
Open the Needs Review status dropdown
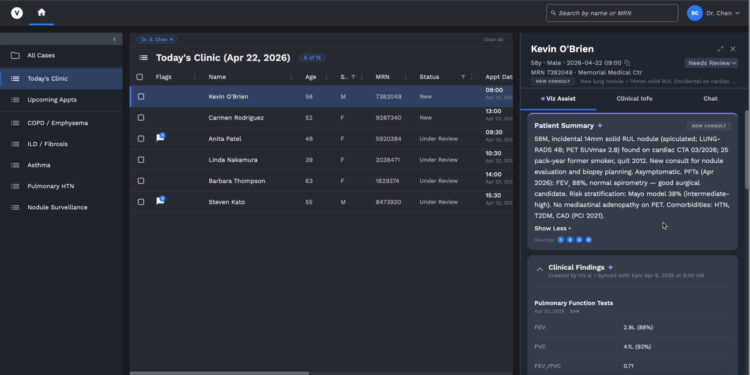pos(711,63)
